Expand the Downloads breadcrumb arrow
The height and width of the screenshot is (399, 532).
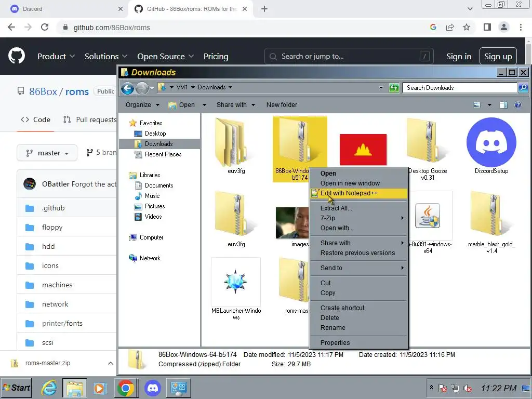[x=230, y=87]
